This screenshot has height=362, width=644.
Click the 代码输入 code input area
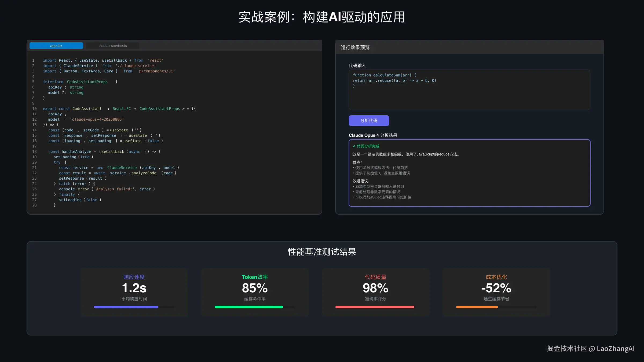(469, 90)
